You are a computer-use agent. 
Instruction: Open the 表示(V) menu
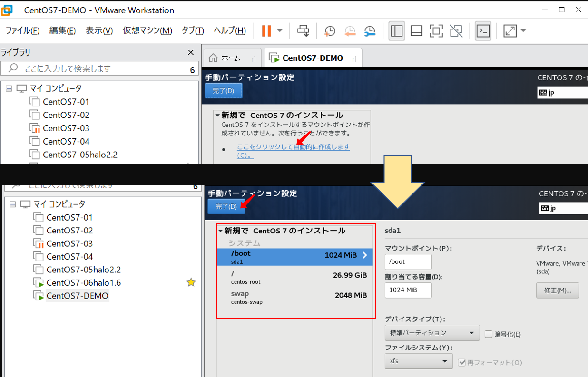click(x=99, y=31)
